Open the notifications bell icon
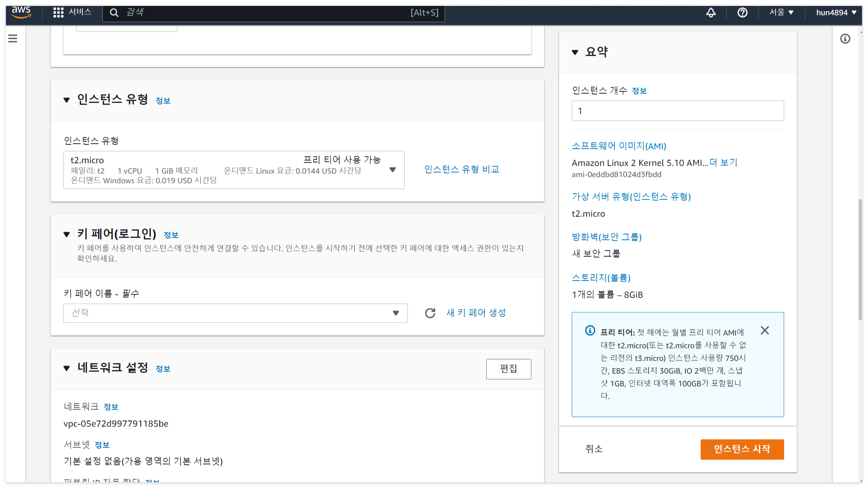868x488 pixels. coord(711,13)
